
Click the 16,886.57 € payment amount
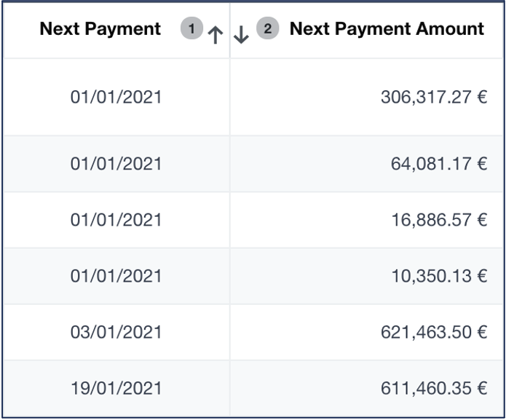point(438,220)
